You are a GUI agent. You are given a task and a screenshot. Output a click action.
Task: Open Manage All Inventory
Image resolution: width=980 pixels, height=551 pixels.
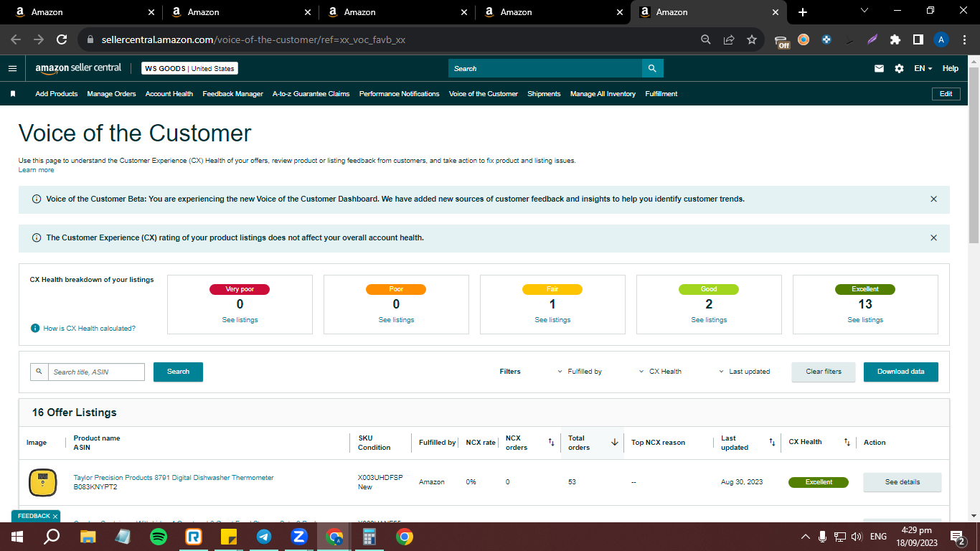(x=603, y=94)
